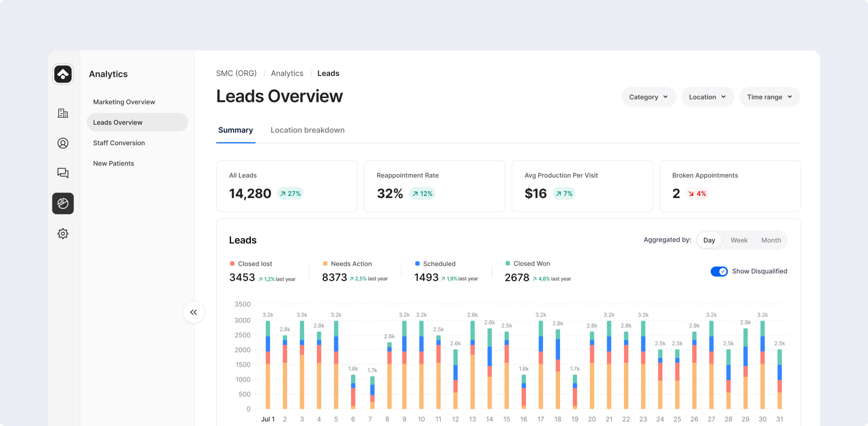868x426 pixels.
Task: Open the Location filter dropdown
Action: (707, 97)
